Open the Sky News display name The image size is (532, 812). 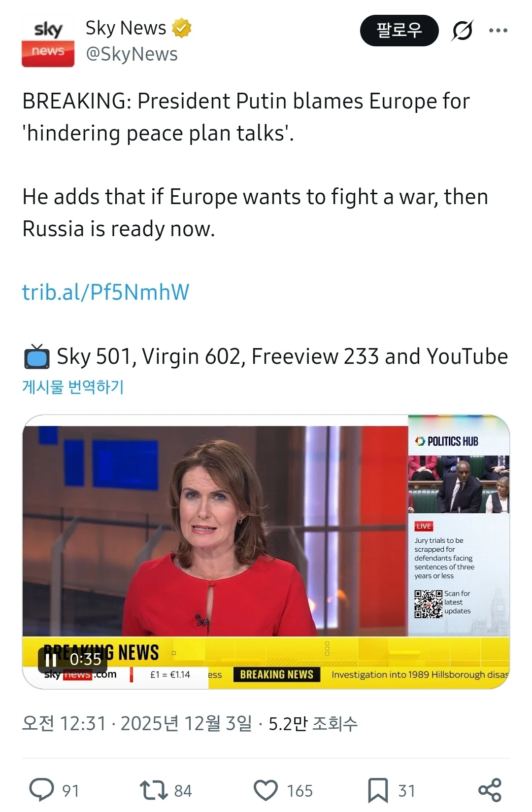click(x=126, y=28)
